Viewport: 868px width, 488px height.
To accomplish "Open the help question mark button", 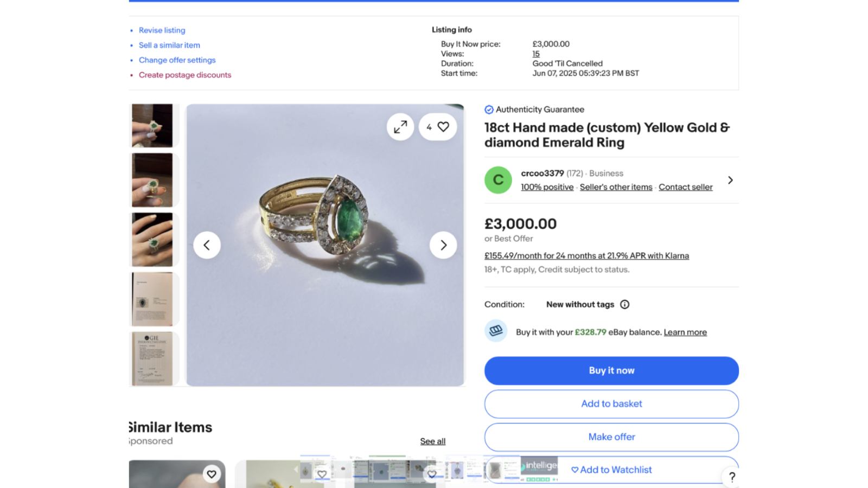I will (x=732, y=477).
